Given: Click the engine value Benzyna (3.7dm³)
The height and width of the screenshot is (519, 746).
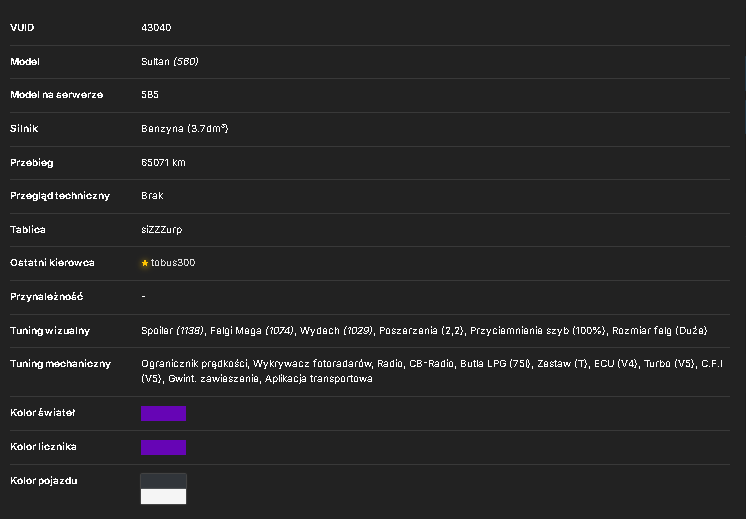Looking at the screenshot, I should [x=185, y=128].
